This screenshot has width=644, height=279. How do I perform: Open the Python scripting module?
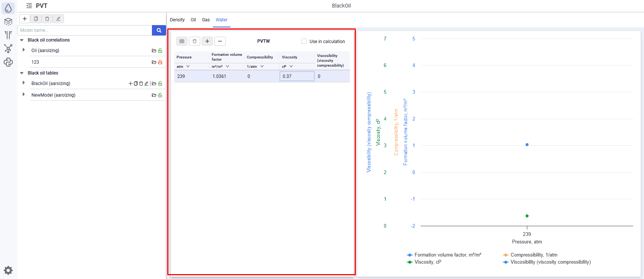click(x=8, y=62)
